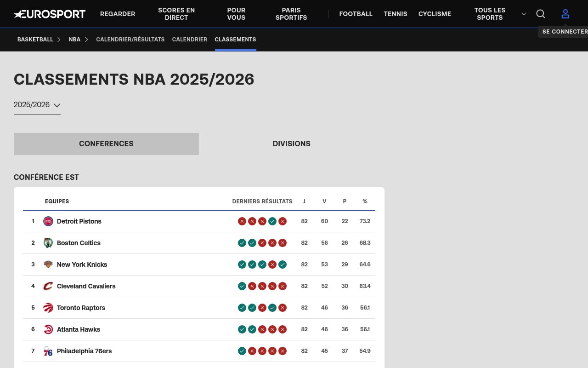Viewport: 588px width, 368px height.
Task: Click Boston Celtics' first green win icon
Action: pos(242,243)
